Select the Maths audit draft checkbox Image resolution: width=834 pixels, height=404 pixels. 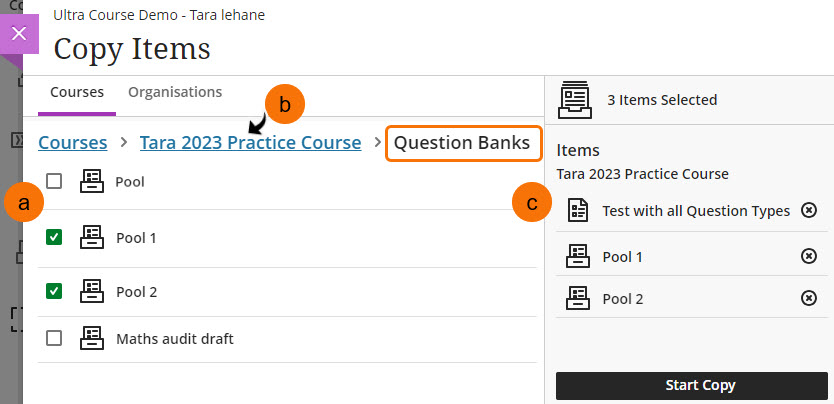(x=54, y=338)
